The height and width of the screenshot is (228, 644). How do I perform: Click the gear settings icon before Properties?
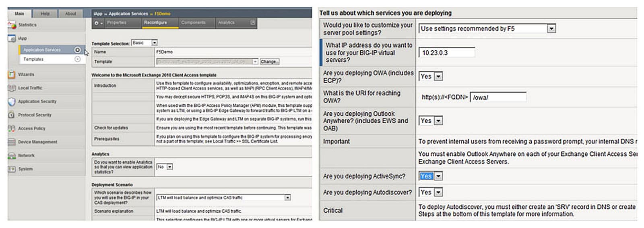(98, 23)
